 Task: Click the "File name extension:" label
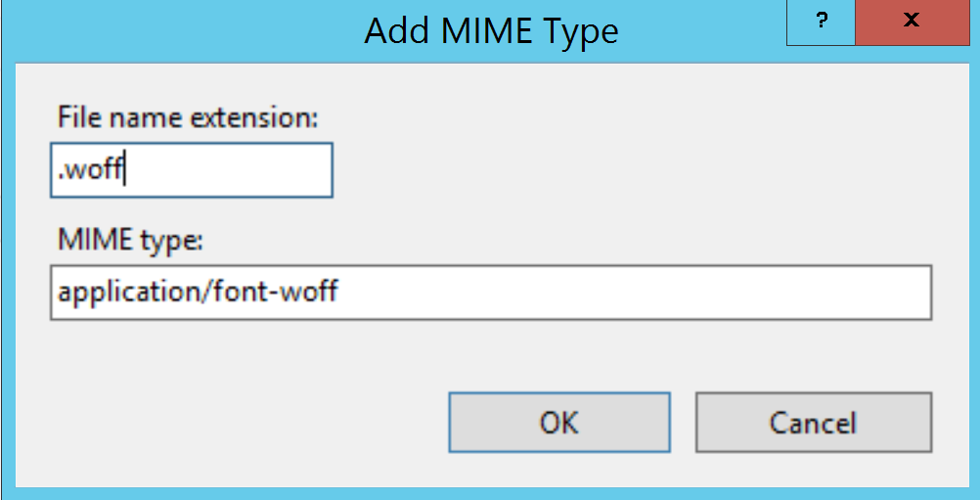(189, 118)
